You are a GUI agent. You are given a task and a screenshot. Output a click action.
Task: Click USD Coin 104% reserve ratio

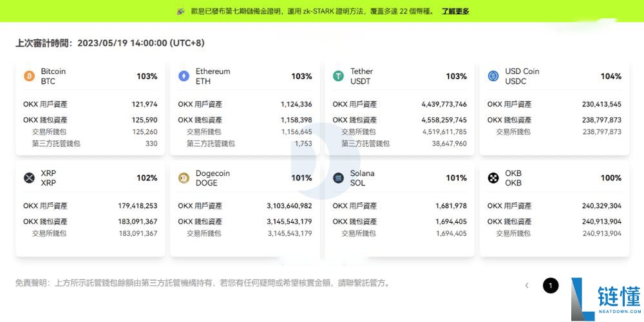[x=611, y=77]
